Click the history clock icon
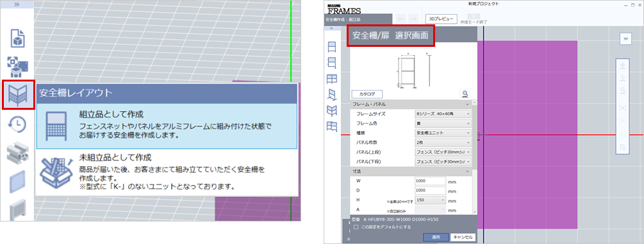The height and width of the screenshot is (244, 644). 18,125
